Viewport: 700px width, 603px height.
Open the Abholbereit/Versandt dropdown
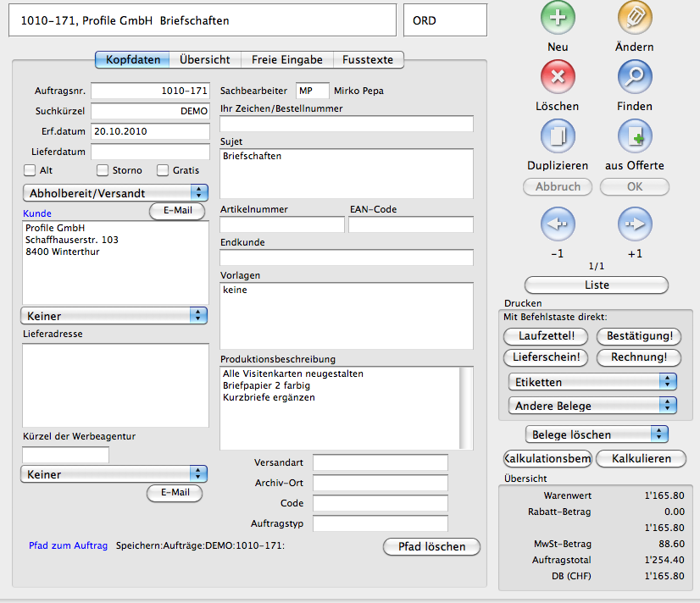click(x=115, y=193)
